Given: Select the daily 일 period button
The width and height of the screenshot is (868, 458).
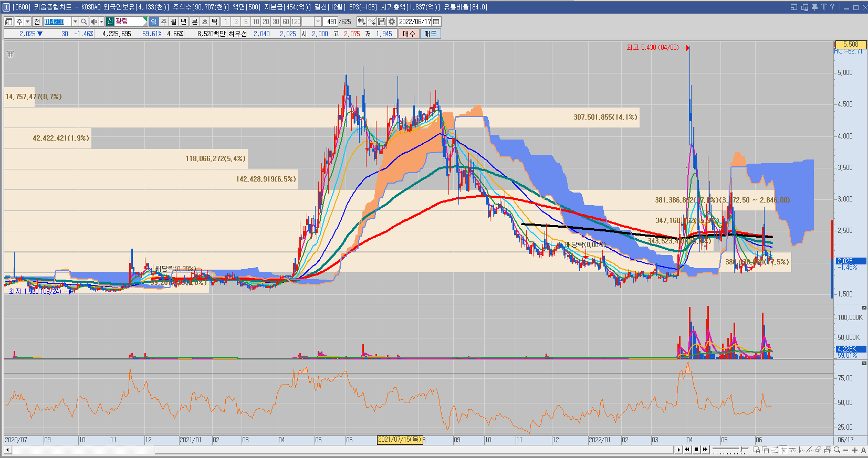Looking at the screenshot, I should [153, 22].
